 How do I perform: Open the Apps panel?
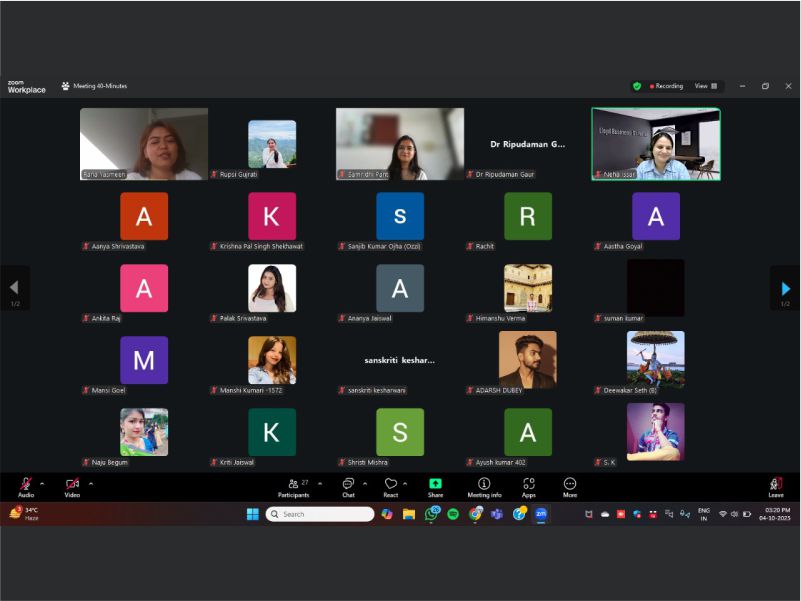528,485
